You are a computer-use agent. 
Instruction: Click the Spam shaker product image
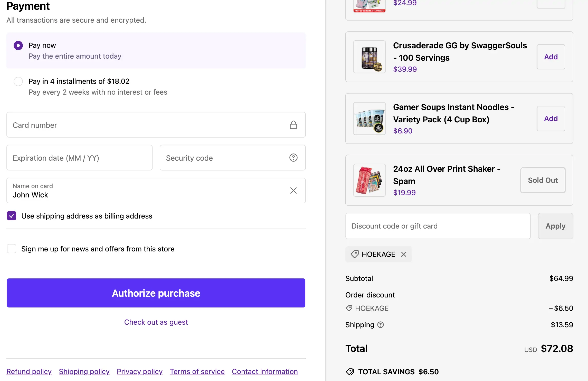[x=369, y=180]
